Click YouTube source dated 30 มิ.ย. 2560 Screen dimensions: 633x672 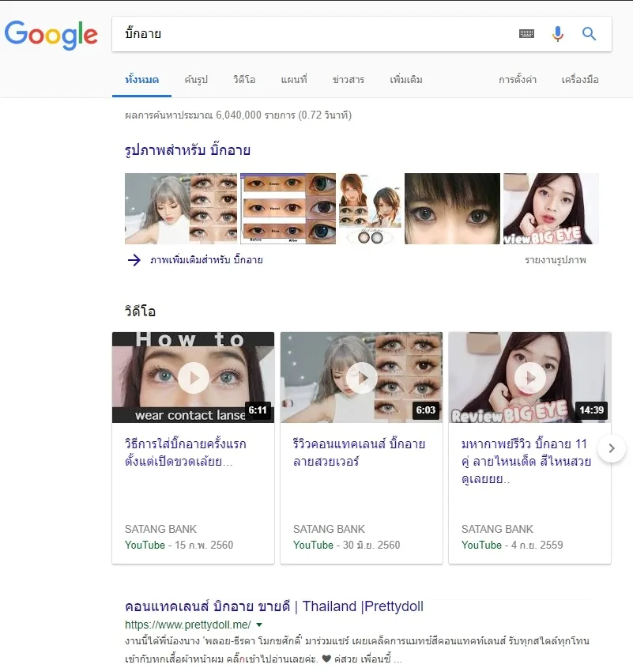pyautogui.click(x=346, y=546)
